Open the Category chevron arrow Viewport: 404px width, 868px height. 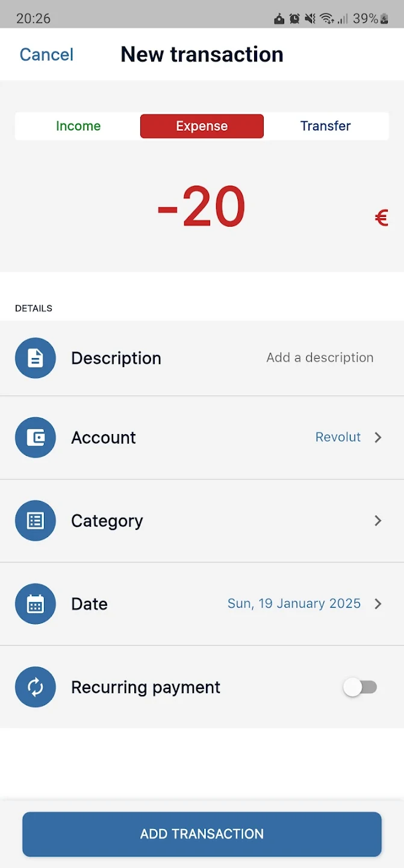[x=378, y=521]
